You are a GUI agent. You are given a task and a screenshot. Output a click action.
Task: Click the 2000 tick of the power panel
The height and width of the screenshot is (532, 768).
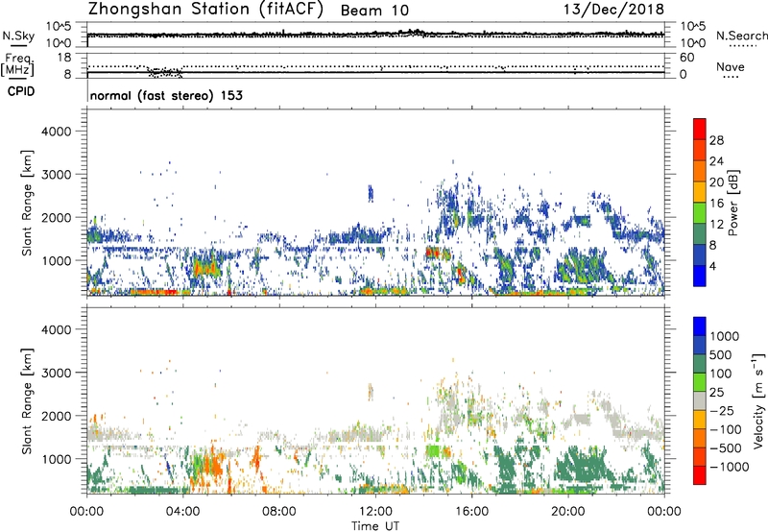pyautogui.click(x=57, y=217)
